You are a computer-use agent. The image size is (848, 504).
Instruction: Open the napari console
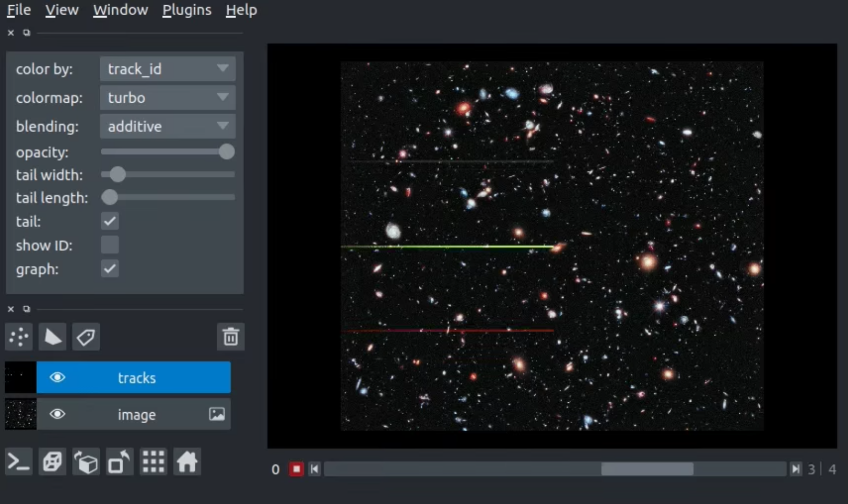coord(19,462)
